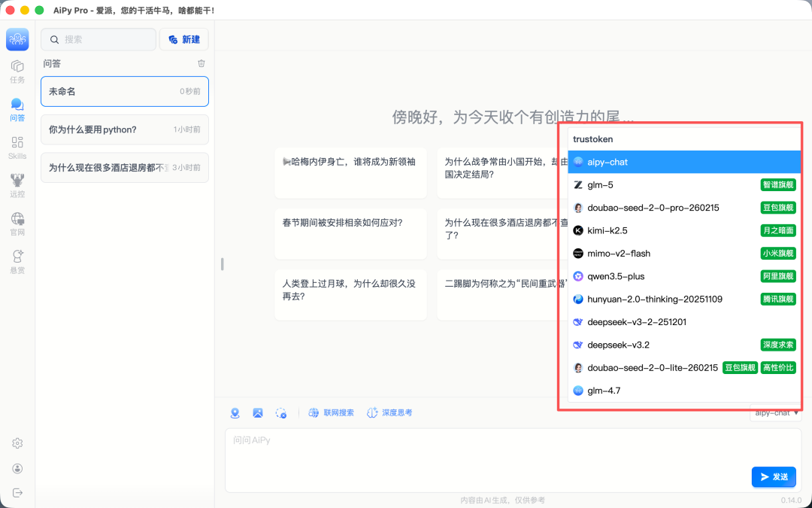
Task: Click the 问问AiPy message input box
Action: [513, 461]
